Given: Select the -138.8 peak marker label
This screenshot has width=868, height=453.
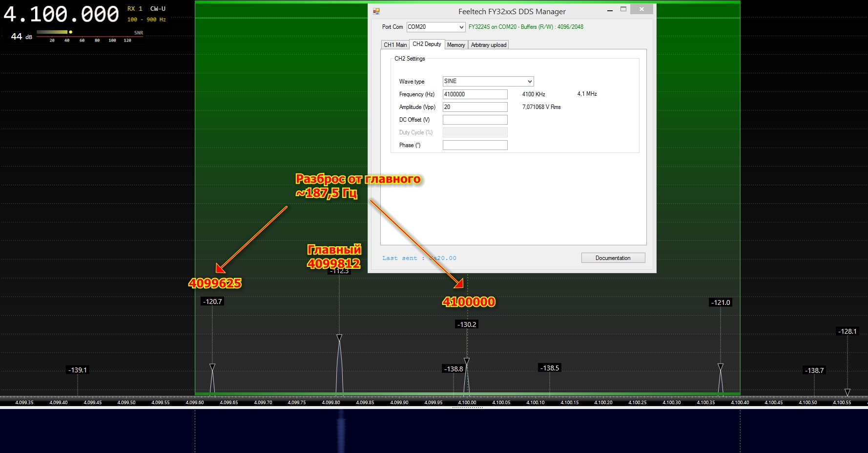Looking at the screenshot, I should (x=454, y=369).
